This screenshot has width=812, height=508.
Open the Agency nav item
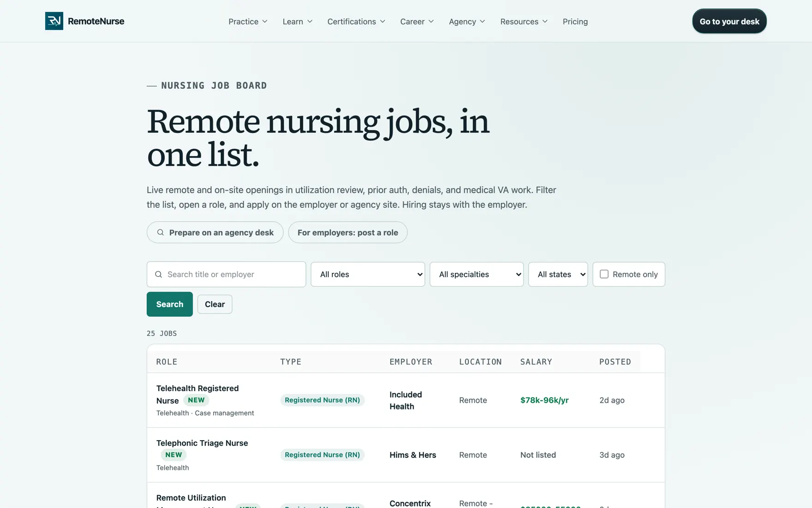(467, 22)
